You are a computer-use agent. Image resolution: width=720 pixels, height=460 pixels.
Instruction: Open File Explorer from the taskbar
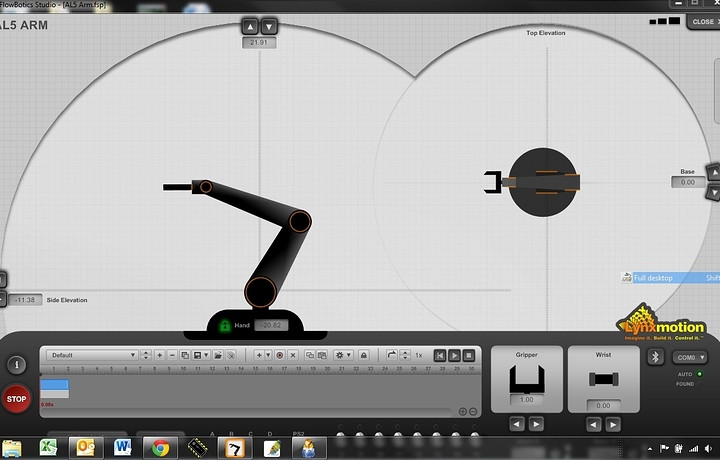point(11,449)
